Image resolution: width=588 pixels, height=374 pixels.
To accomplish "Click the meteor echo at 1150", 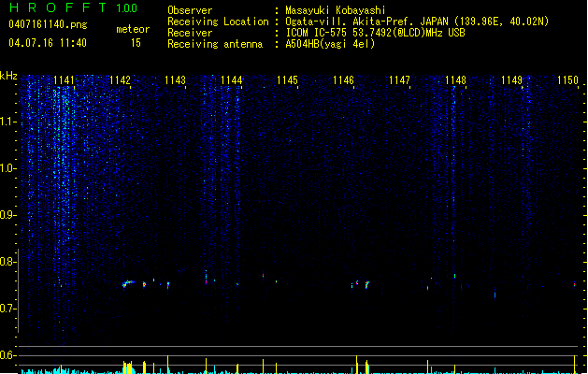I will [x=574, y=284].
